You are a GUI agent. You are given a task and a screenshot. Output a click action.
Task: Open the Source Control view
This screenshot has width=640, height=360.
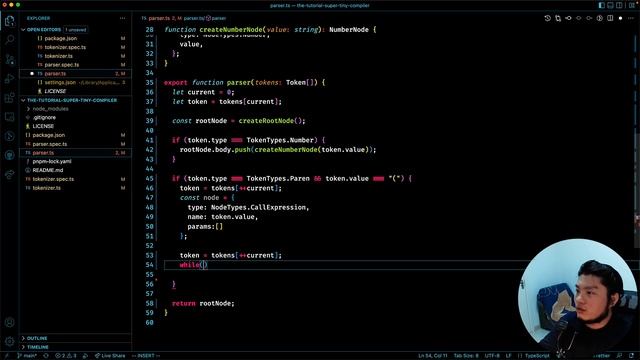(9, 60)
